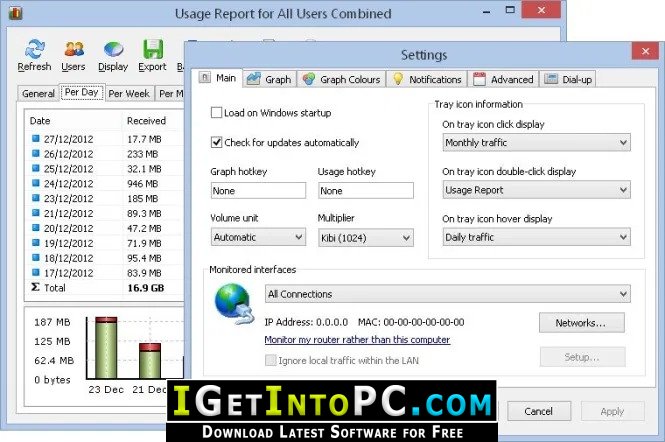Enable Load on Windows startup checkbox
Image resolution: width=665 pixels, height=442 pixels.
coord(216,113)
